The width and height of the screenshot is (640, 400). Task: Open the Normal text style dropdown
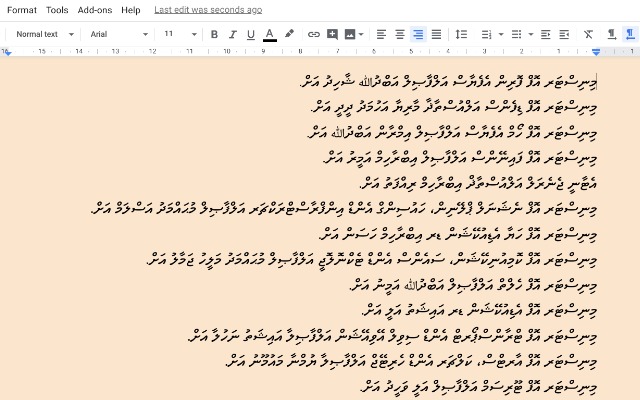pos(45,34)
